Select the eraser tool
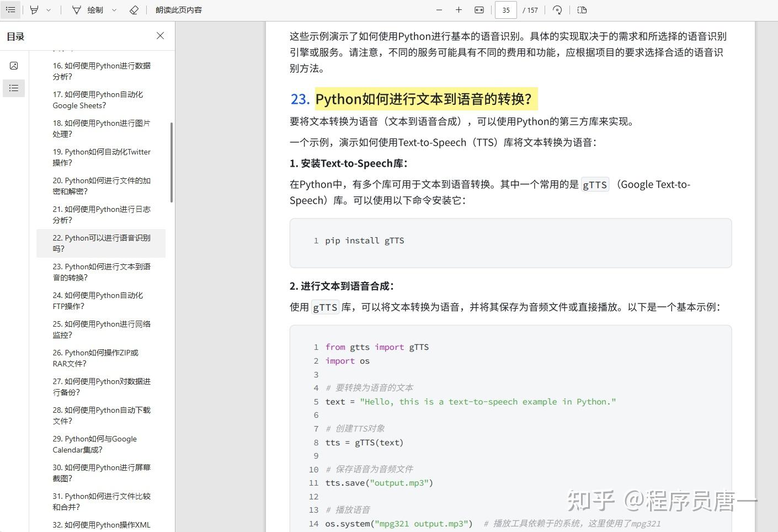This screenshot has width=778, height=532. (134, 10)
